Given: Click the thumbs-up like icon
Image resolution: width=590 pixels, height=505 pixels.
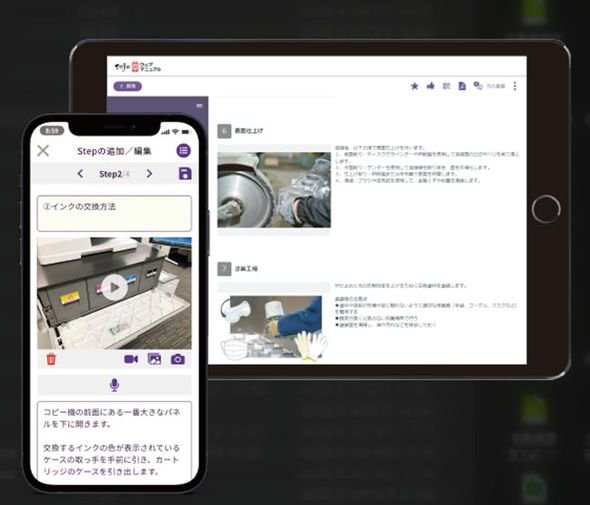Looking at the screenshot, I should (430, 86).
